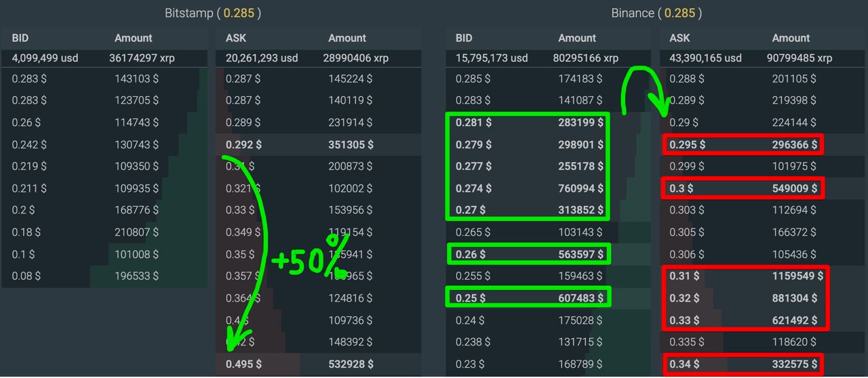Viewport: 868px width, 378px height.
Task: Click bid amount 114743 $
Action: [x=136, y=123]
